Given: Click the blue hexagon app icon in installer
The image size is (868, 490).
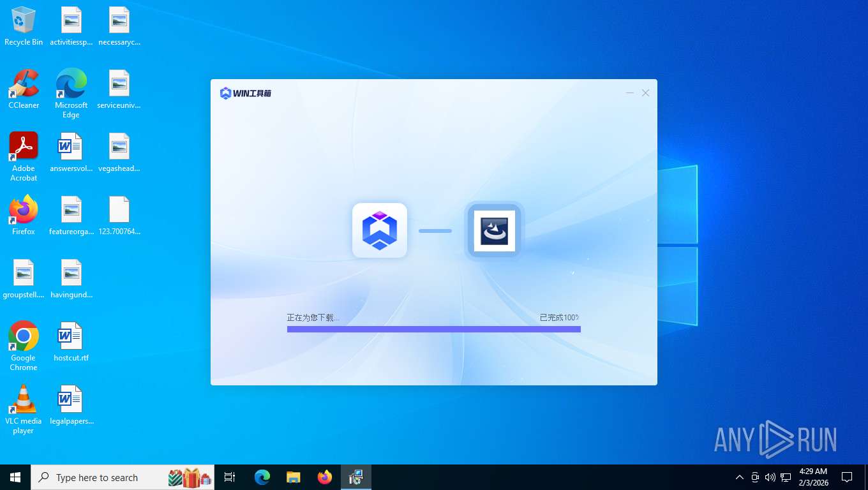Looking at the screenshot, I should (380, 230).
